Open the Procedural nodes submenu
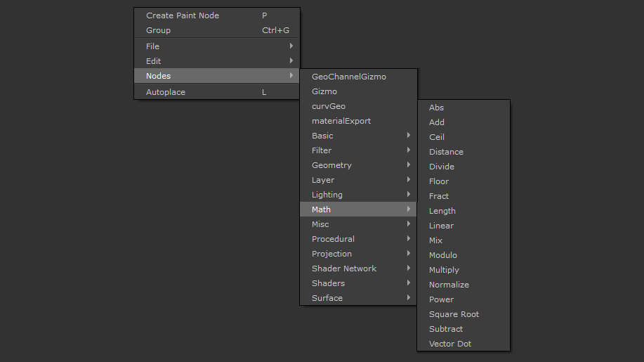Viewport: 644px width, 362px height. point(333,239)
